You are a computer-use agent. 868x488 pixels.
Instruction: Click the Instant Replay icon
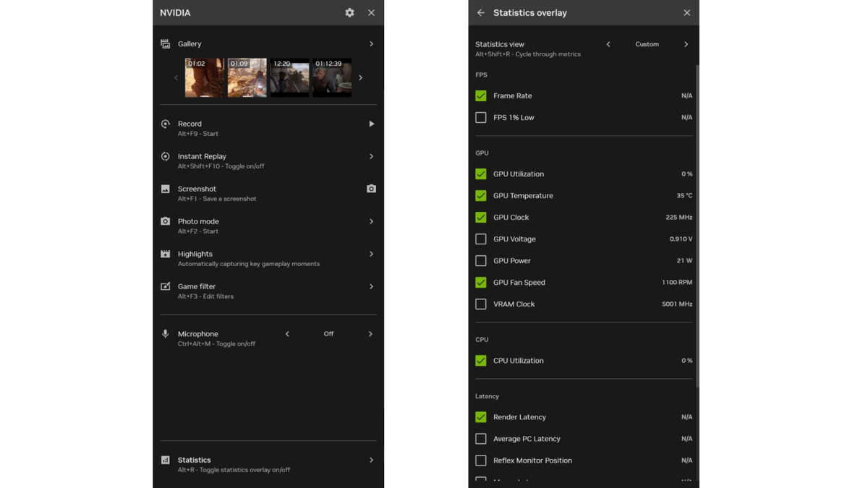pyautogui.click(x=166, y=156)
